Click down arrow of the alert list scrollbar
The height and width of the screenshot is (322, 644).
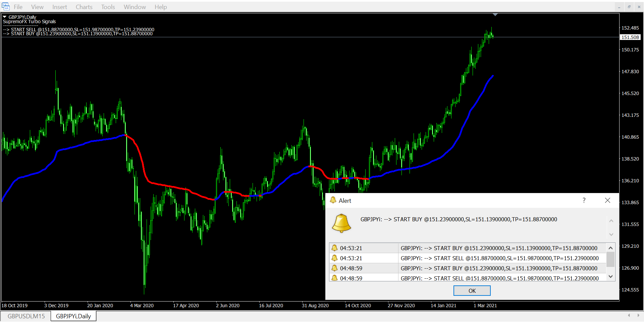pos(610,277)
